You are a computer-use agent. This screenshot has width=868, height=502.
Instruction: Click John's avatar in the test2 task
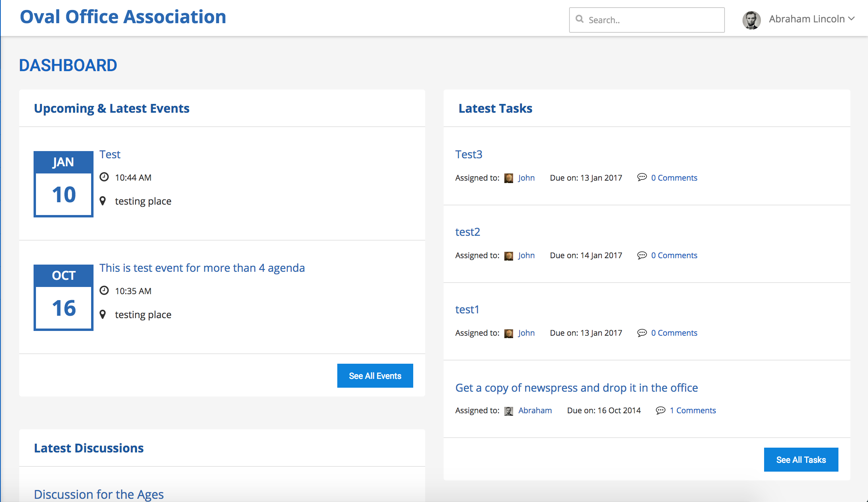pyautogui.click(x=509, y=255)
